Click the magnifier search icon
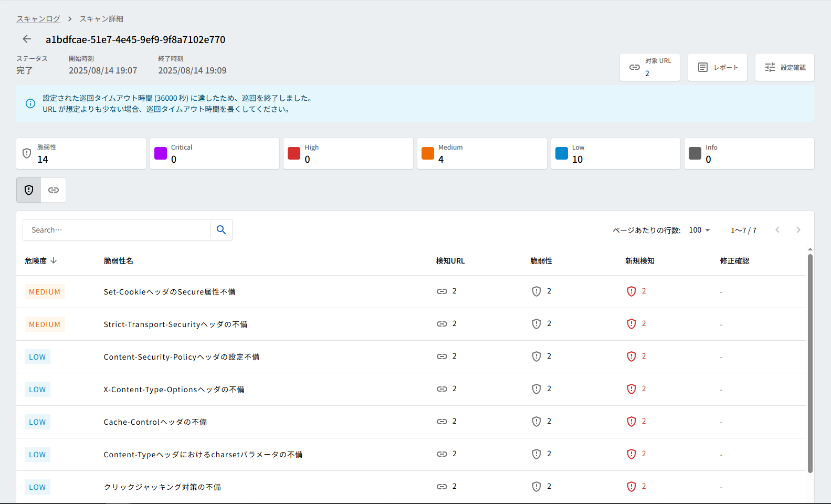 tap(222, 230)
